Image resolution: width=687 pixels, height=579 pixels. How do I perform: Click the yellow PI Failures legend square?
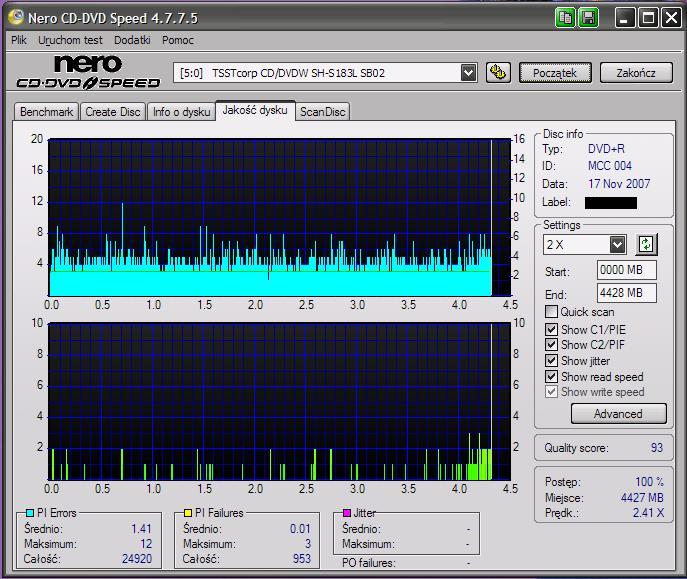(186, 513)
